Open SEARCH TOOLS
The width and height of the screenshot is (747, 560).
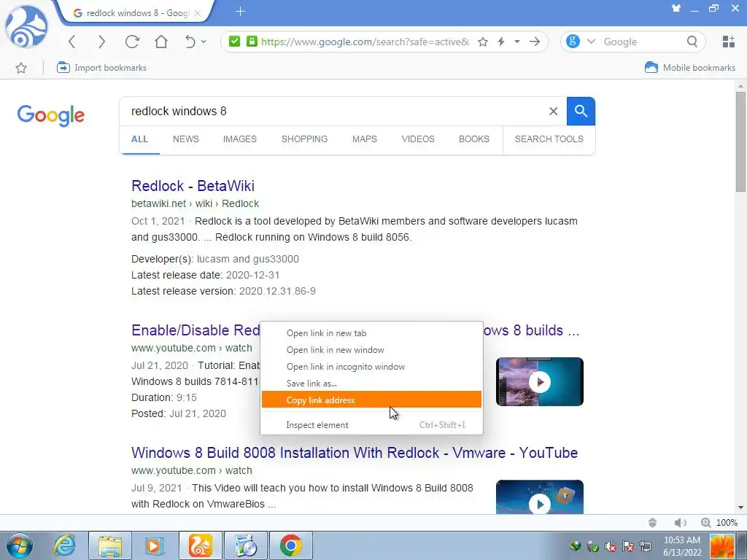(x=549, y=139)
